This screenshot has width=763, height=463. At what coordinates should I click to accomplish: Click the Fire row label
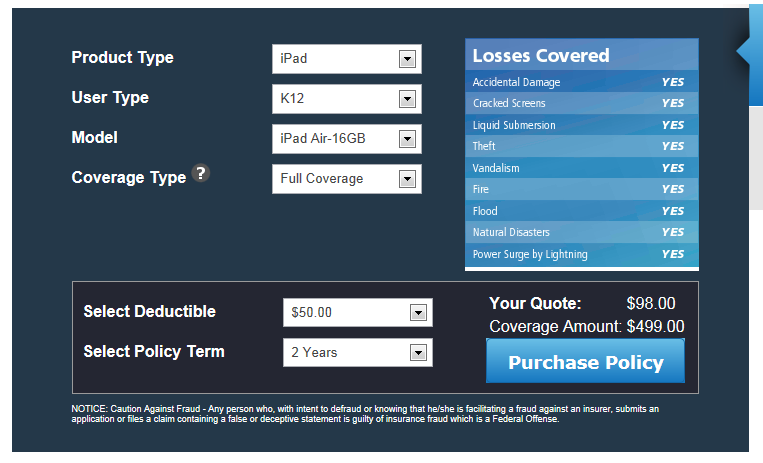[480, 189]
